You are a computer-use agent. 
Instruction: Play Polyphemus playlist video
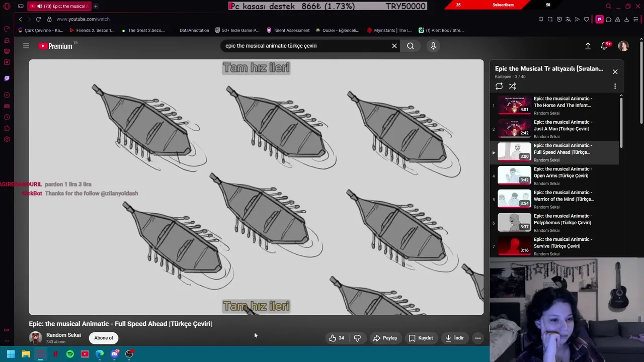(554, 223)
